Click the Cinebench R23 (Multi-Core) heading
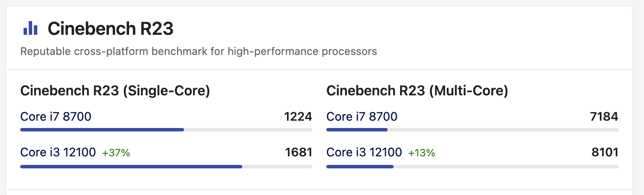The height and width of the screenshot is (195, 644). [417, 91]
